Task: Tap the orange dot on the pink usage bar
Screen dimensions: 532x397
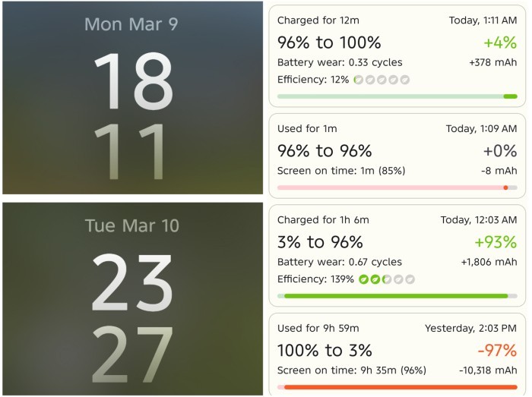Action: [x=506, y=187]
